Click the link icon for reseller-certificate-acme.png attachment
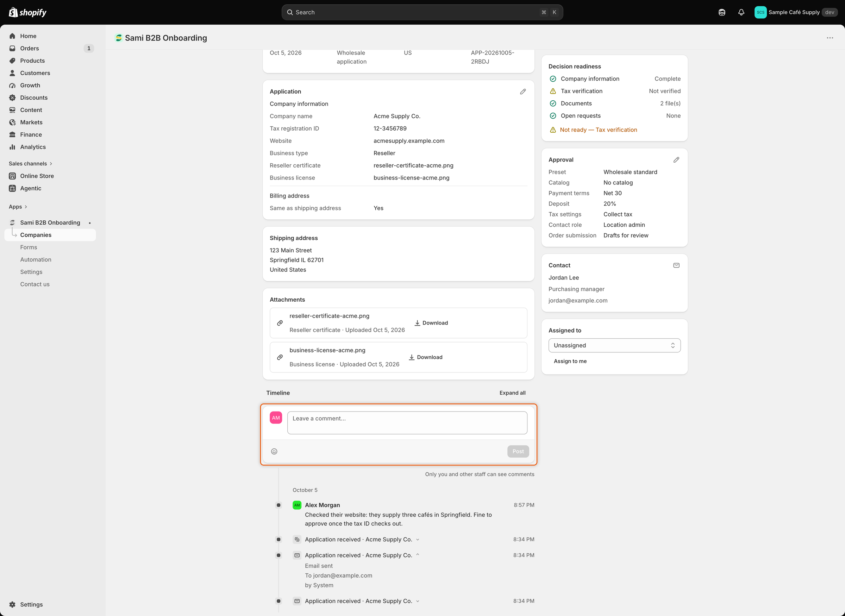The image size is (845, 616). coord(280,323)
